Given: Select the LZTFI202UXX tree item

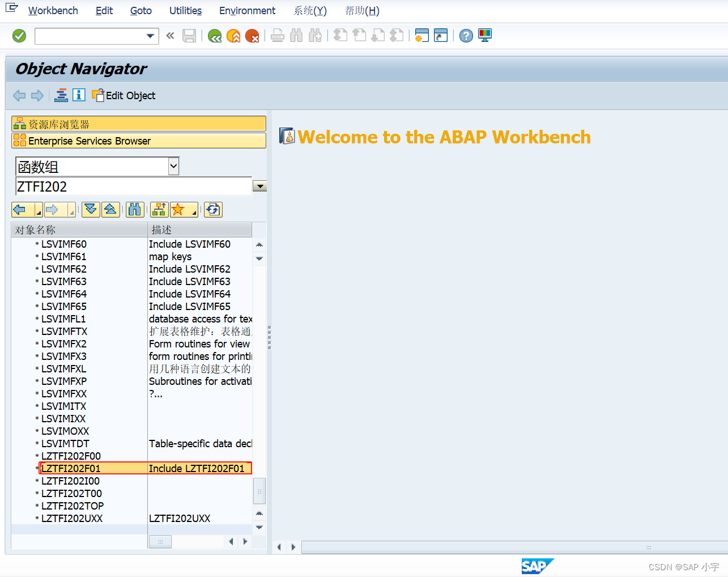Looking at the screenshot, I should (72, 519).
